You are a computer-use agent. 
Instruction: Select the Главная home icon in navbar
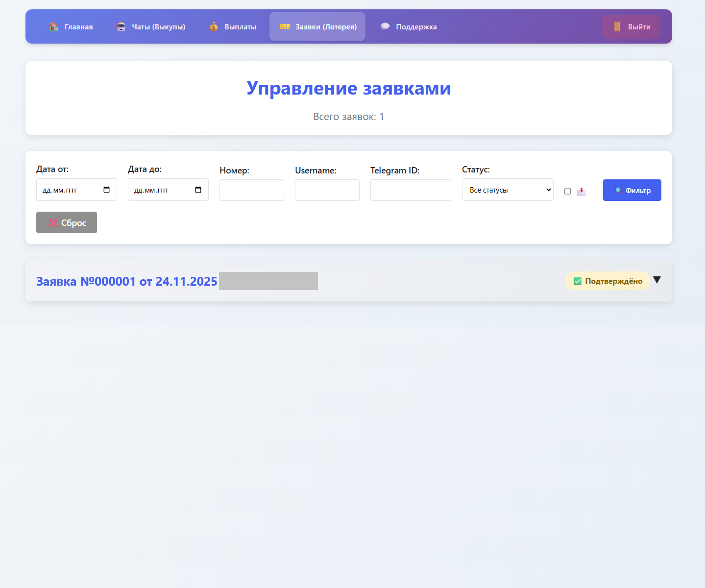53,26
